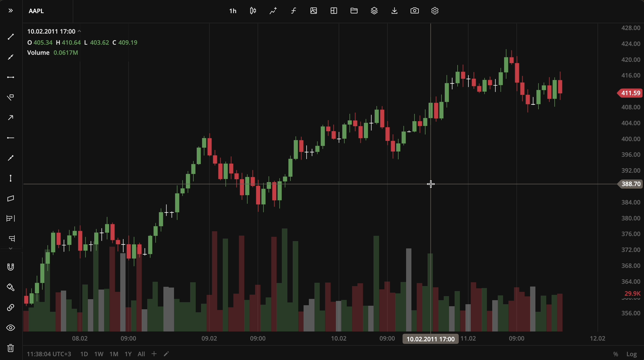Open the layers icon in top toolbar

tap(374, 11)
